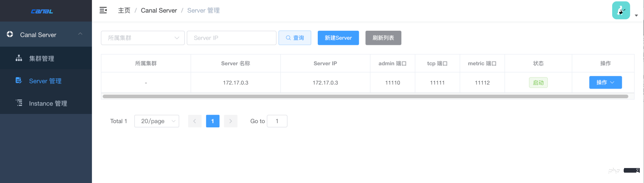Click the tcp 端口 column header

click(437, 63)
